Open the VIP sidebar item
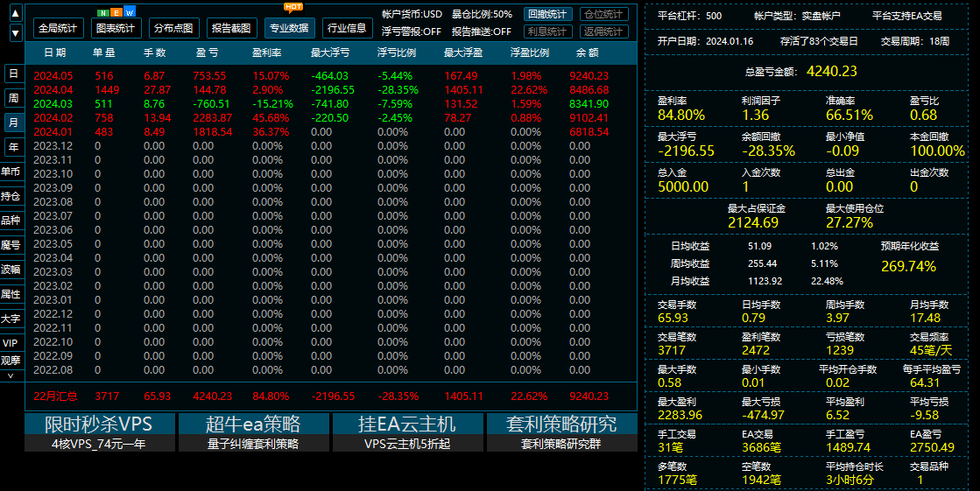 click(11, 343)
